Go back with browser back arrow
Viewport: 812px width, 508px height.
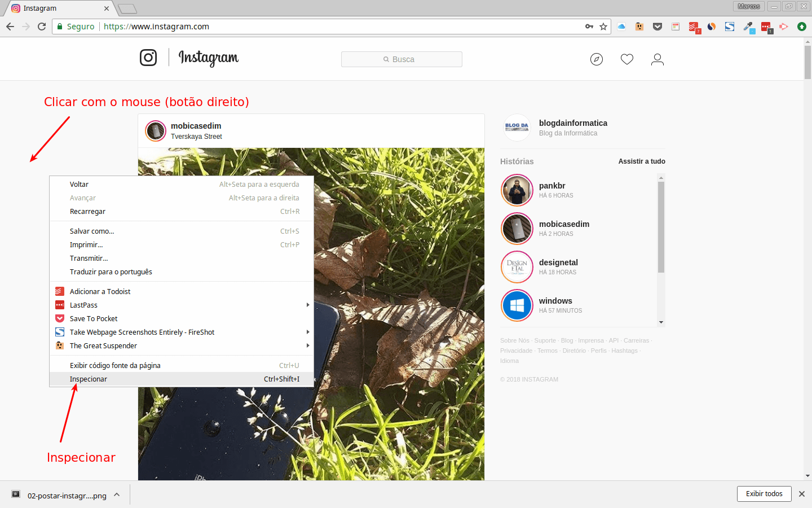[10, 27]
